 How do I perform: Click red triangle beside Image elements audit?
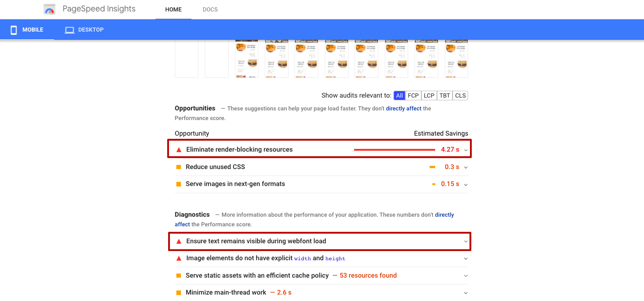pos(179,258)
